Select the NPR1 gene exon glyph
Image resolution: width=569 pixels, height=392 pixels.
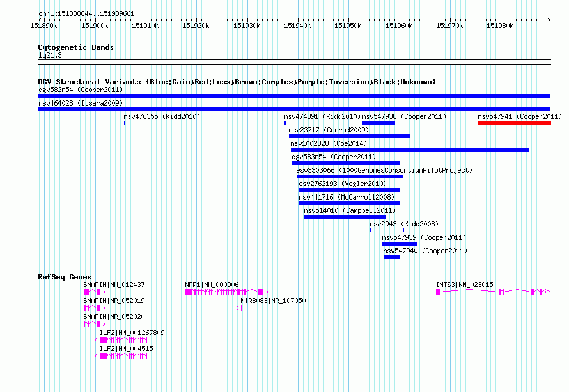[227, 292]
